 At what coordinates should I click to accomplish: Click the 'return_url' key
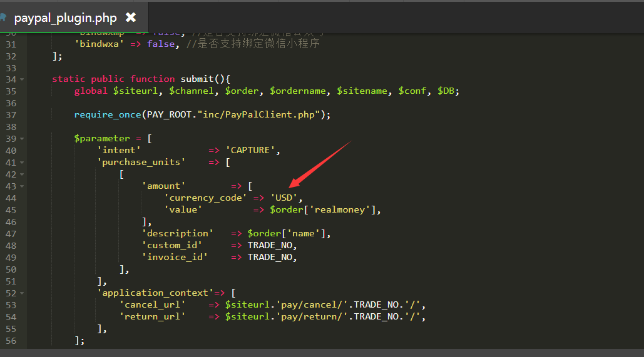(152, 317)
